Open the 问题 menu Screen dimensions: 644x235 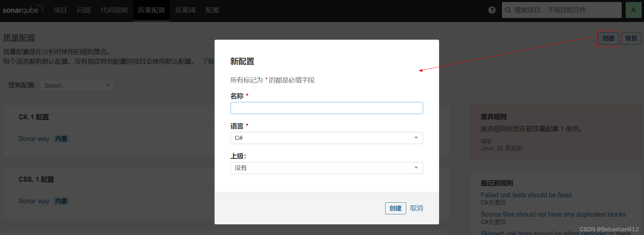click(x=84, y=10)
